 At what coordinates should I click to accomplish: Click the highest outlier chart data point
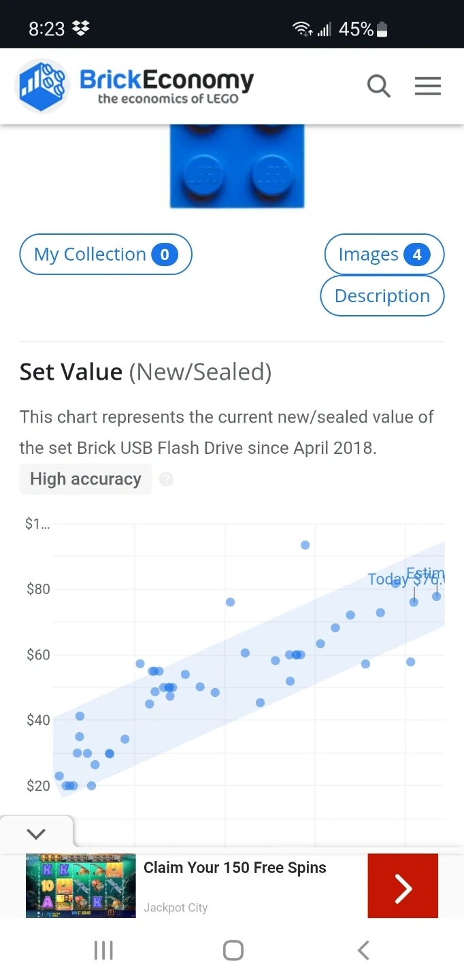click(305, 545)
